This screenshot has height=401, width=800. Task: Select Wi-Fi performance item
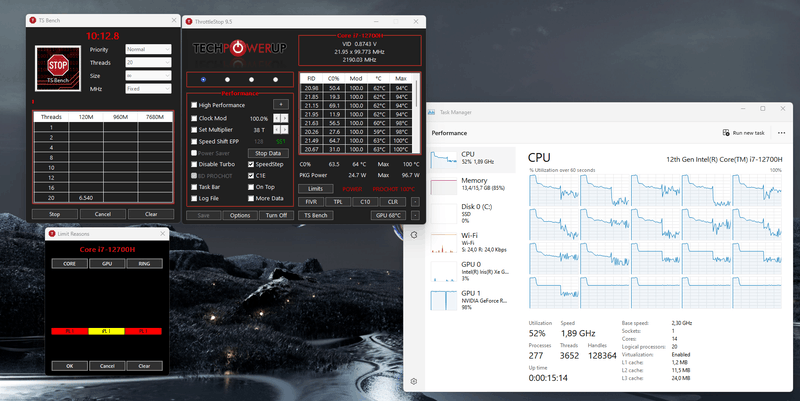[x=469, y=242]
